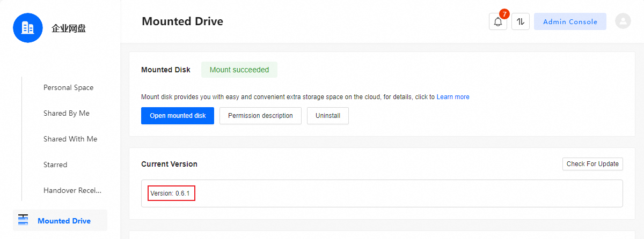Screen dimensions: 644x239
Task: Go to Personal Space
Action: coord(68,87)
